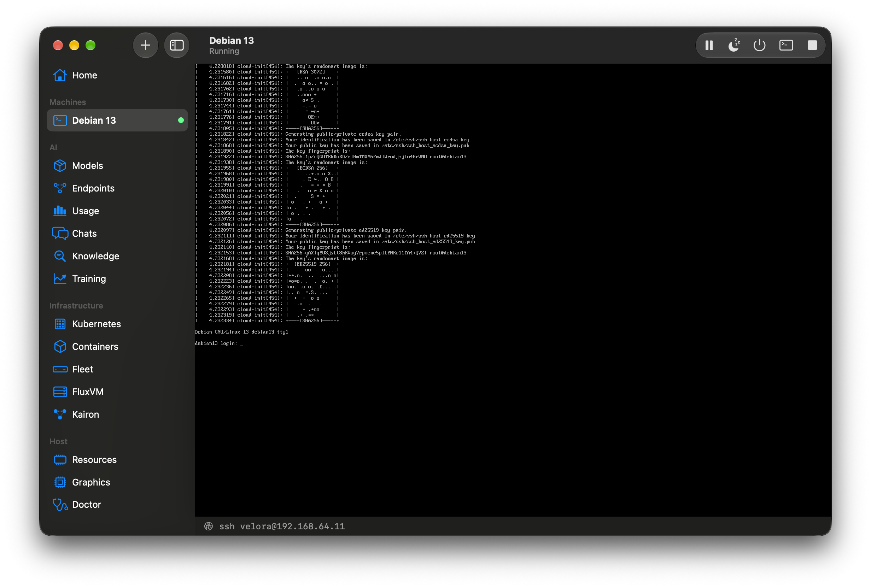The width and height of the screenshot is (871, 588).
Task: Click the 'Generating public/private ed25519 key pair' line
Action: [x=346, y=230]
